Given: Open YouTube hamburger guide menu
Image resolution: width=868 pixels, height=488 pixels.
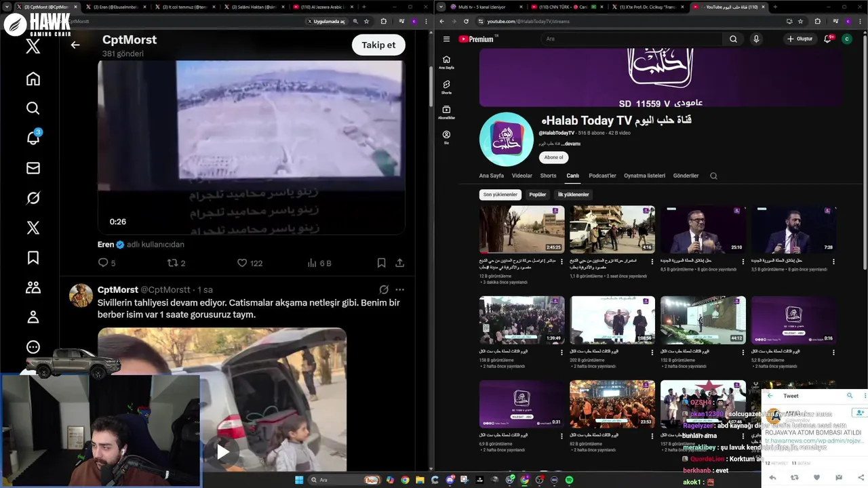Looking at the screenshot, I should tap(446, 39).
